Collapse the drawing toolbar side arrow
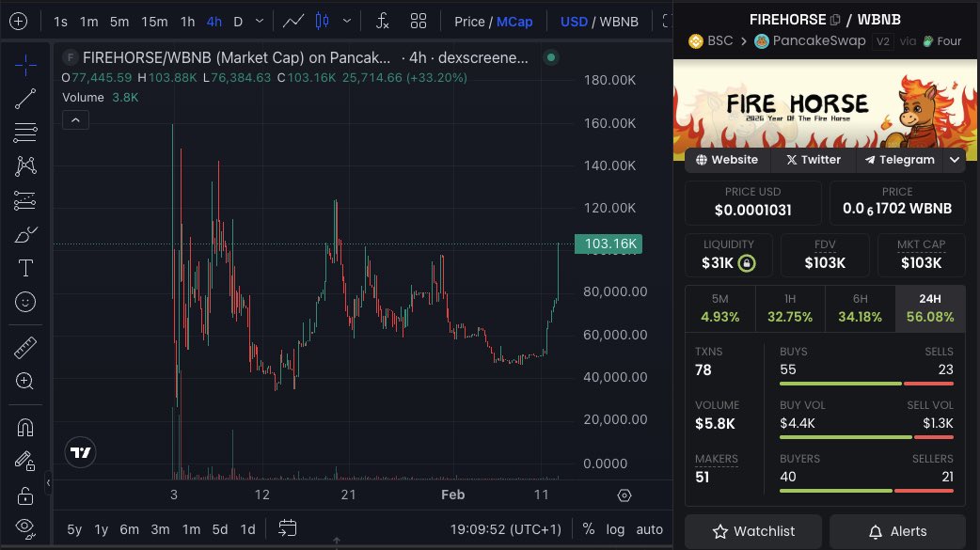 click(48, 482)
